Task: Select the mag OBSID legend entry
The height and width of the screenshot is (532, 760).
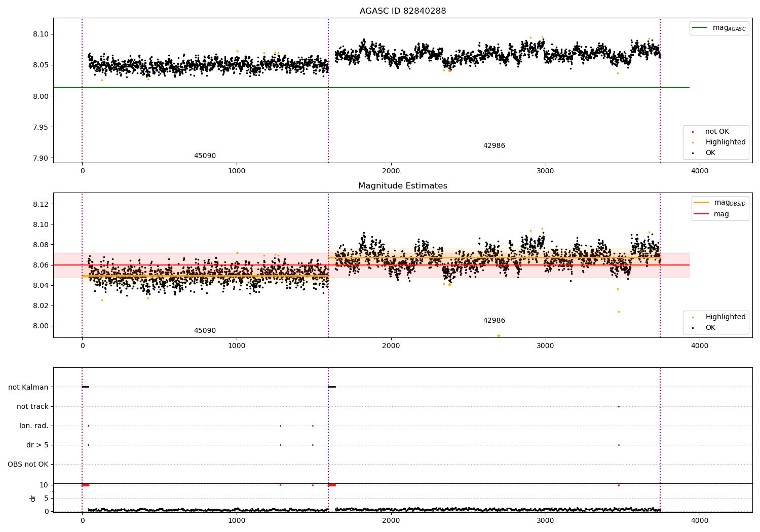Action: (719, 203)
